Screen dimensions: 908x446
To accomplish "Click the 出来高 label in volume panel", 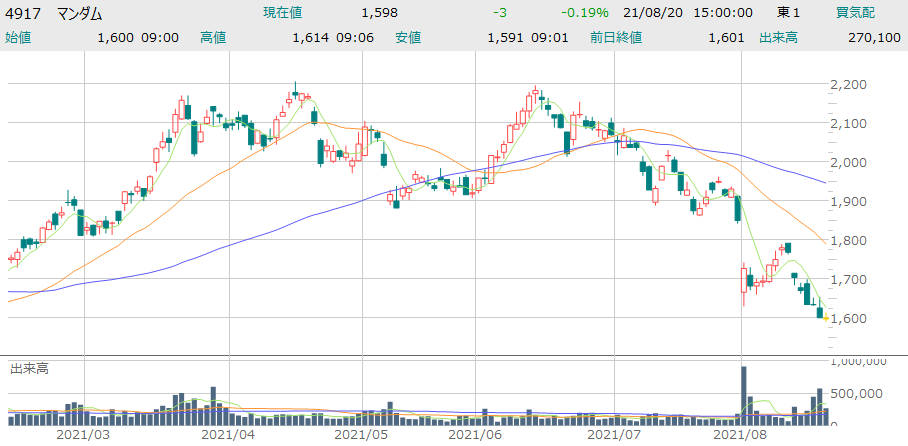I will [29, 368].
